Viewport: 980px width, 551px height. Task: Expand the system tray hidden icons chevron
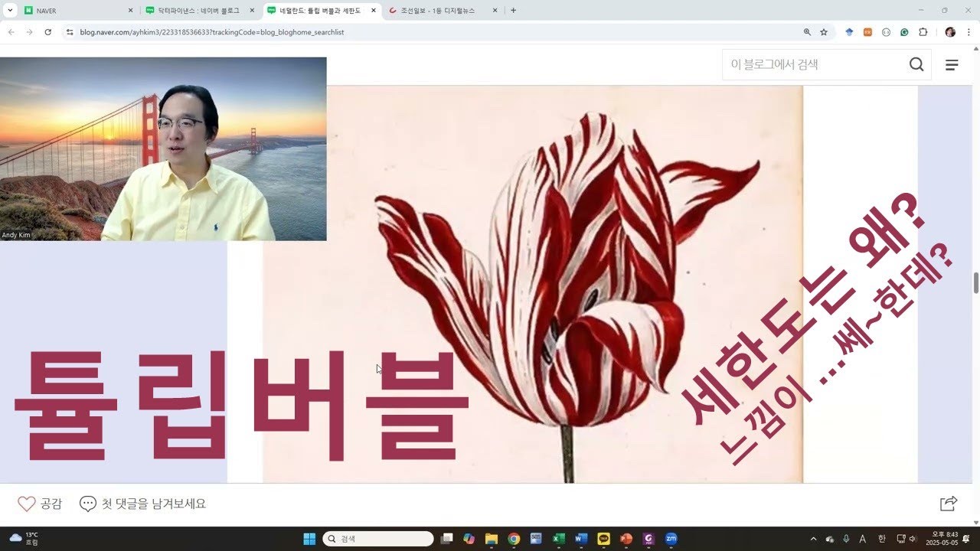pos(813,539)
